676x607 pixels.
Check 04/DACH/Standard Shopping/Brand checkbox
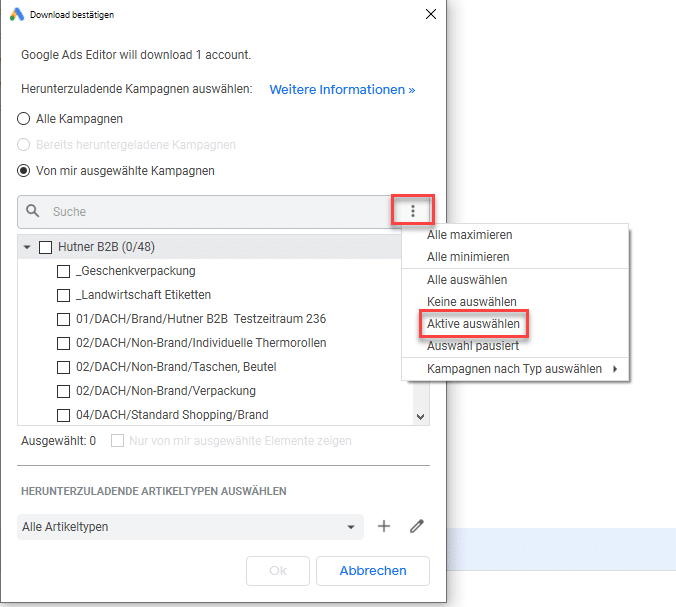[x=63, y=415]
